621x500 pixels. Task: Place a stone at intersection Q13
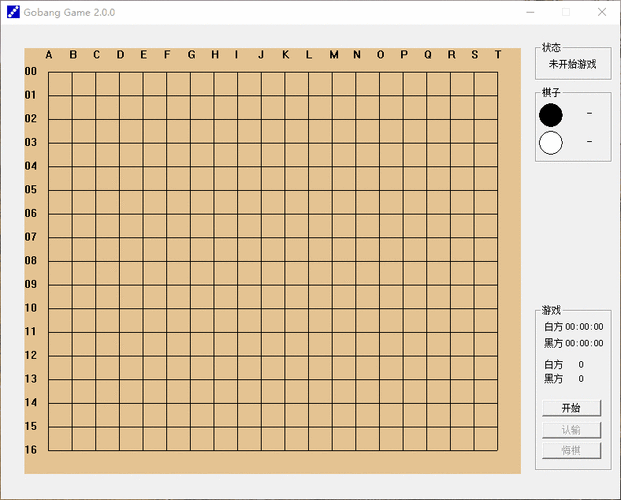(427, 380)
